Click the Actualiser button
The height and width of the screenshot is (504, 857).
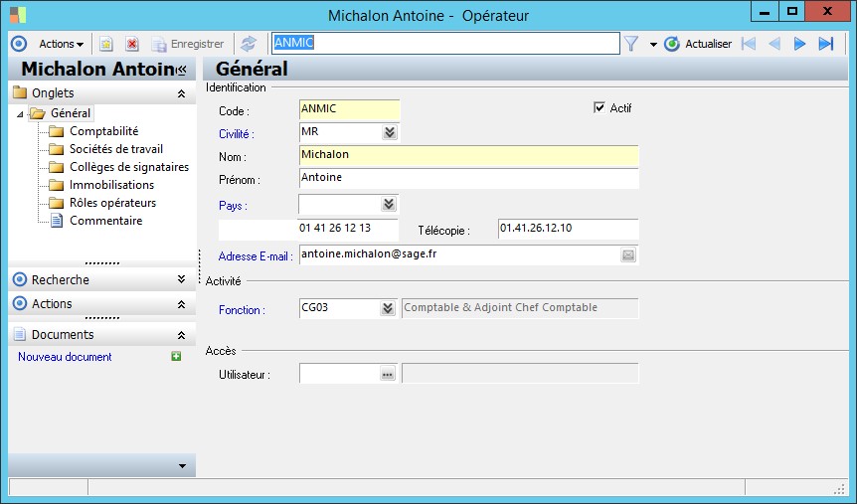699,44
